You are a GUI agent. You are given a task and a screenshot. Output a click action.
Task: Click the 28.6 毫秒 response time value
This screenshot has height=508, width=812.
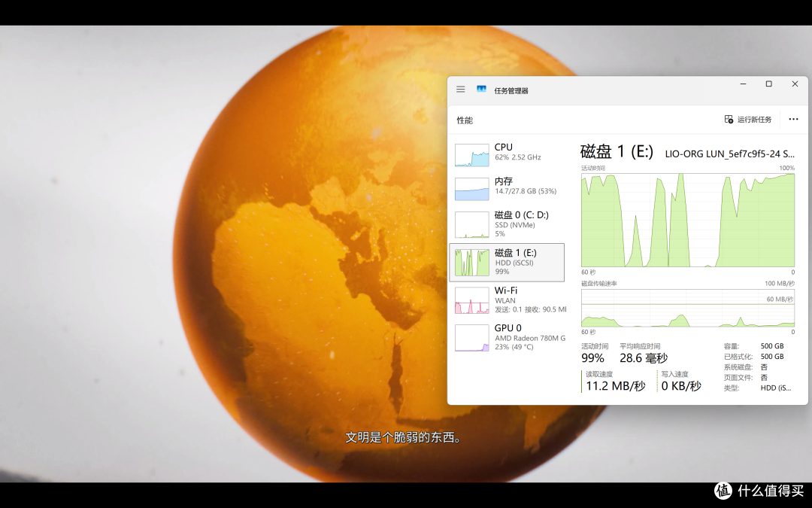point(644,358)
